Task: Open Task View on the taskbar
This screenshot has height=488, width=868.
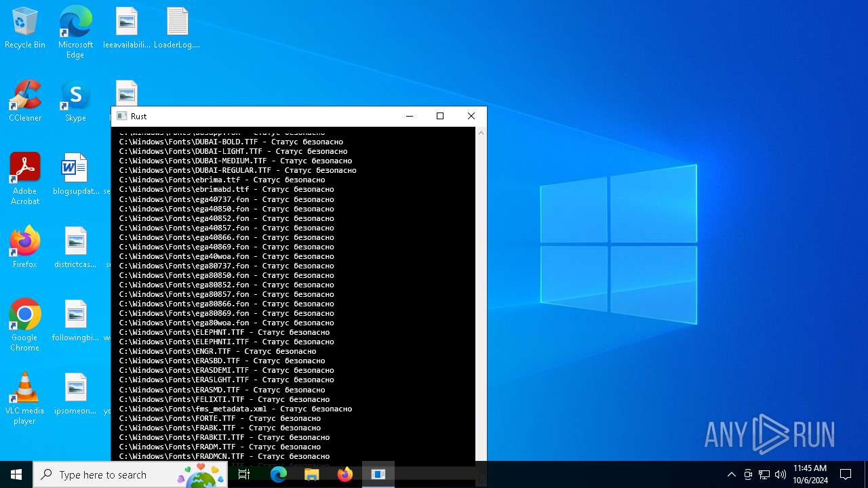Action: 244,474
